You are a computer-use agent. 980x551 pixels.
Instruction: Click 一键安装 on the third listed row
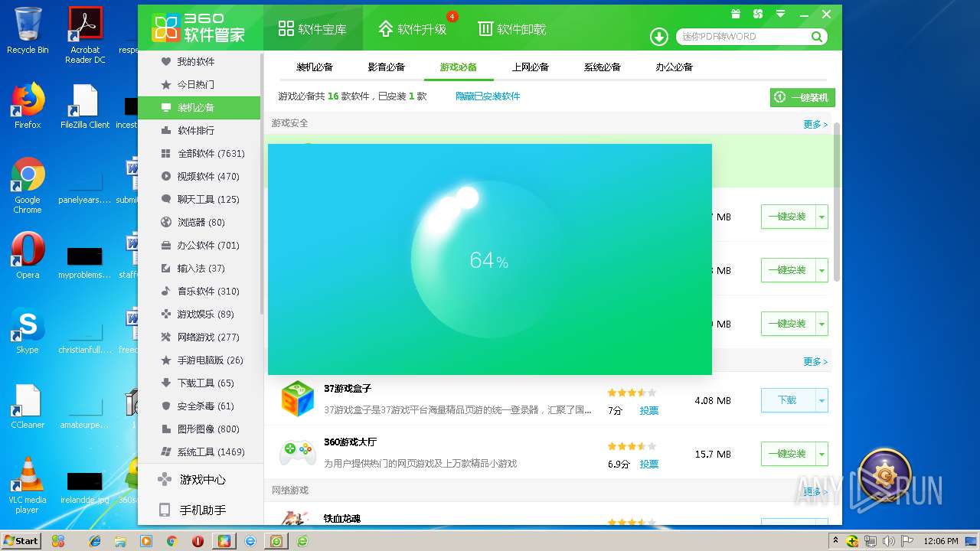pyautogui.click(x=788, y=324)
